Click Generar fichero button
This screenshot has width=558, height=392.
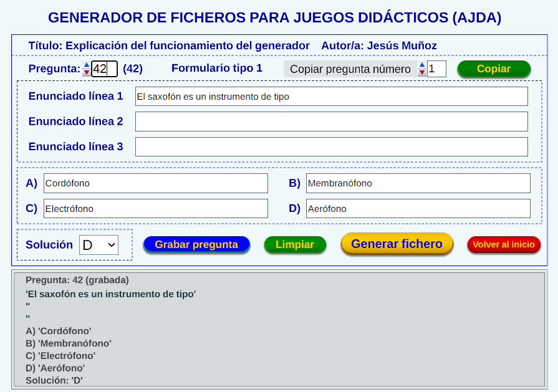pos(397,244)
